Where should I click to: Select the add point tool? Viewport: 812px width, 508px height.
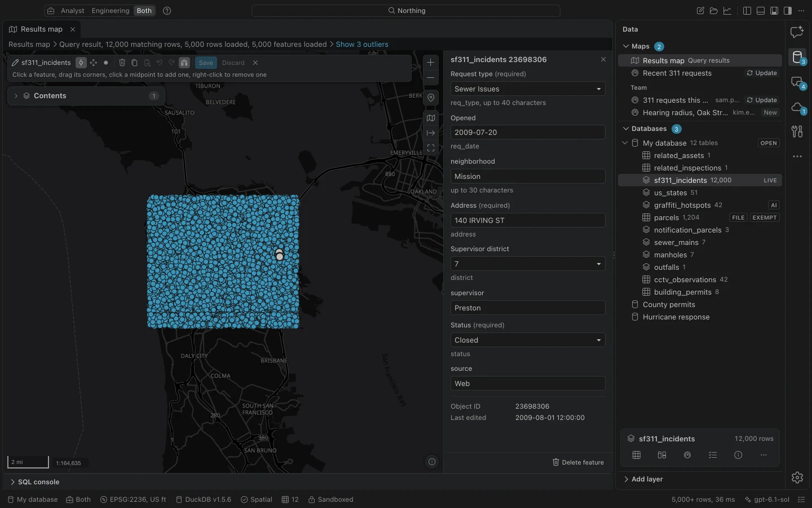106,63
